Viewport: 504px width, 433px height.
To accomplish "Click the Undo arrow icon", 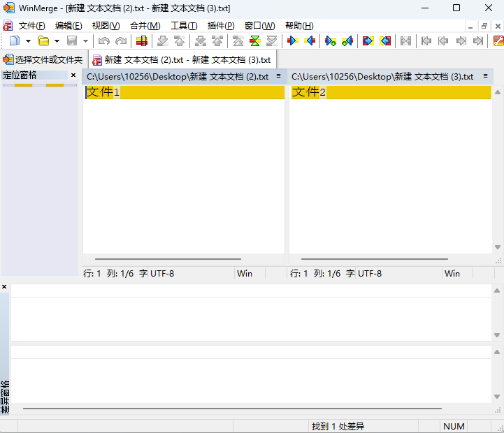I will point(104,41).
